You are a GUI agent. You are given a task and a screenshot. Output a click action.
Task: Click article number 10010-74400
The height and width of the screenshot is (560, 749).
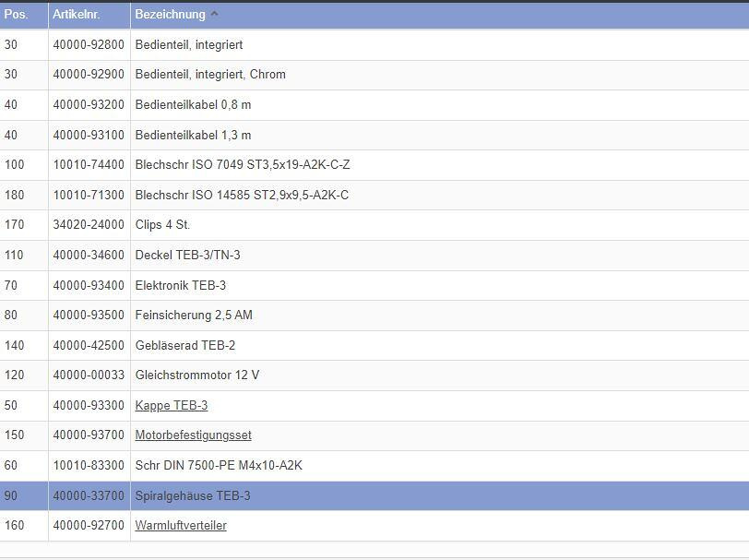tap(89, 165)
